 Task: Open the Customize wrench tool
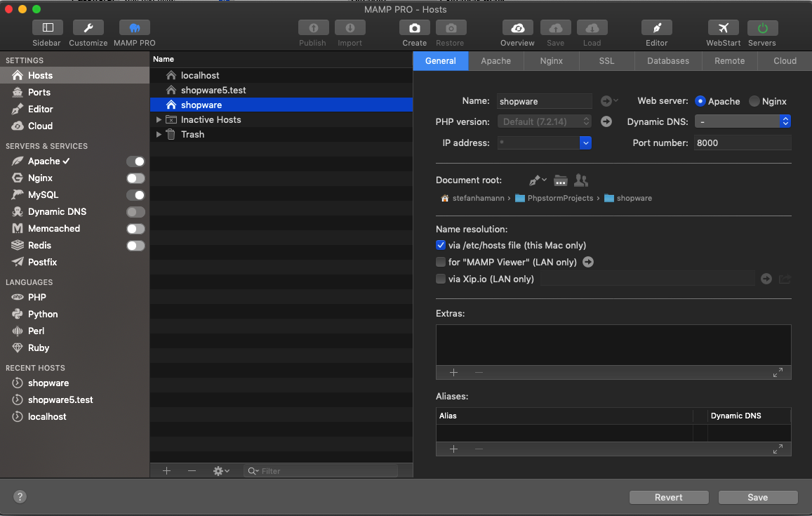pos(88,28)
